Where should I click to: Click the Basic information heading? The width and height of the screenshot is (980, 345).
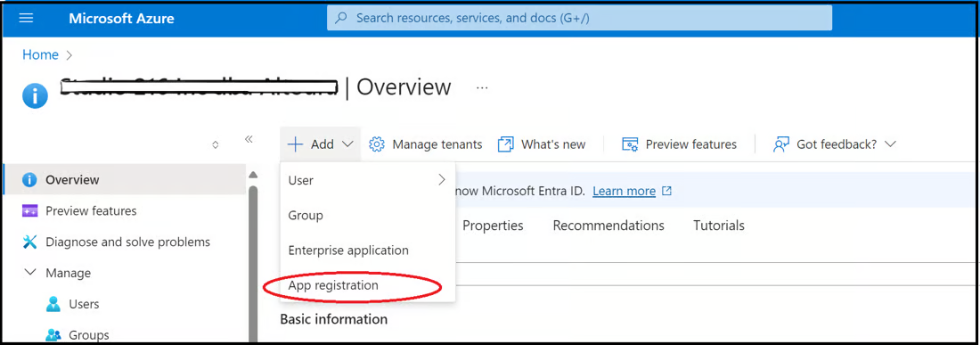pos(334,319)
